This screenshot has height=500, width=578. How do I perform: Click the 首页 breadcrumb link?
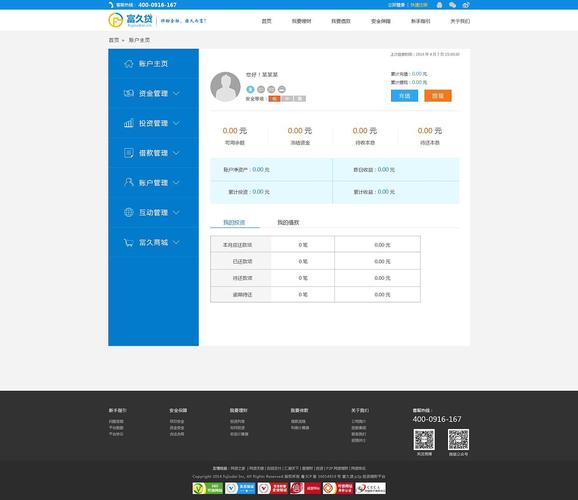[x=114, y=40]
